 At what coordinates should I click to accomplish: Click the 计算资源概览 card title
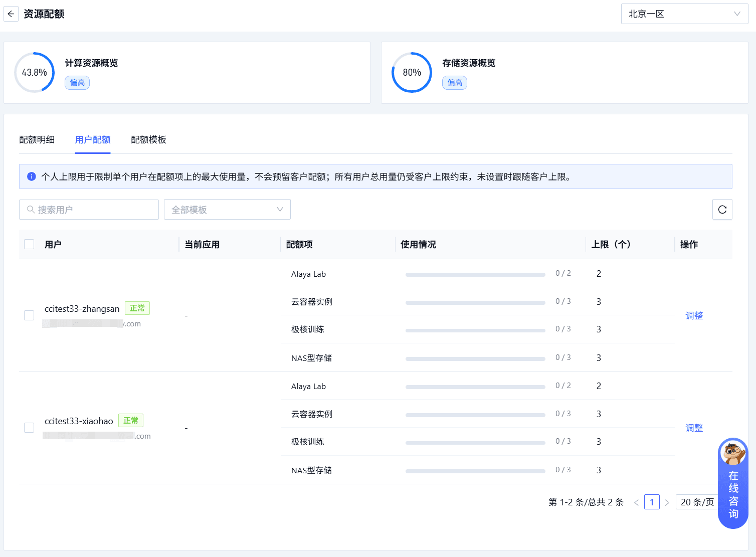(91, 63)
